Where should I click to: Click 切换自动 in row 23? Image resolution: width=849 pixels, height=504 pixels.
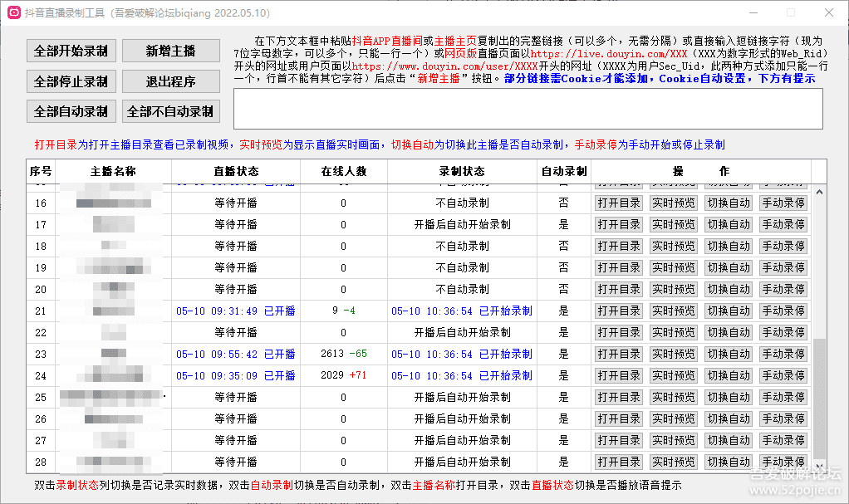coord(729,354)
